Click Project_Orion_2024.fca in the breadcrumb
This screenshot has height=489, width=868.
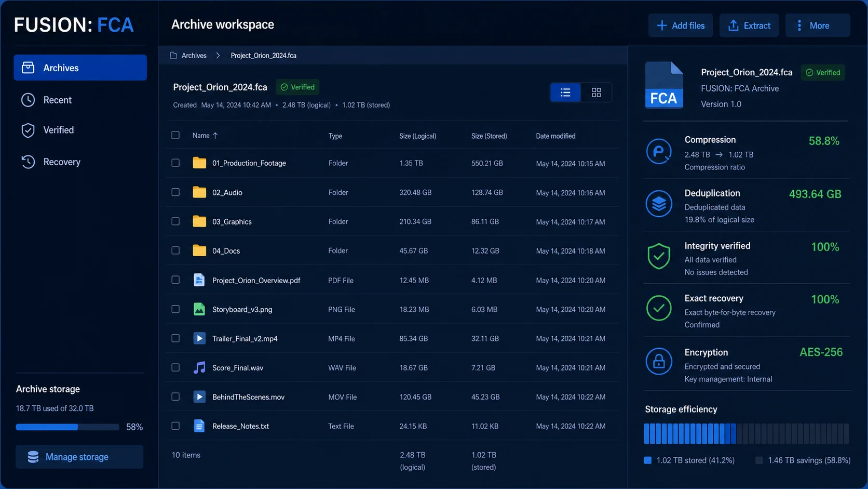(x=264, y=55)
